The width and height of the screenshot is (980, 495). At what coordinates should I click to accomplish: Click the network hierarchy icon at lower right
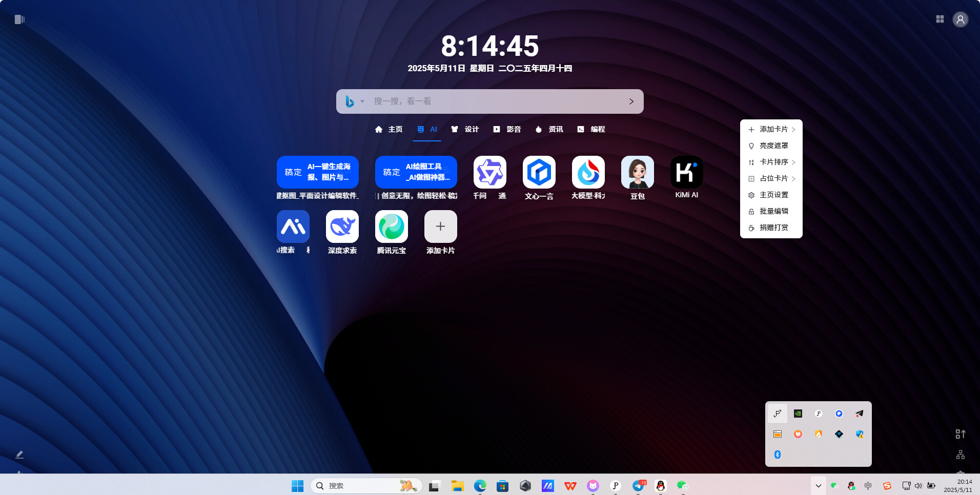pos(961,455)
